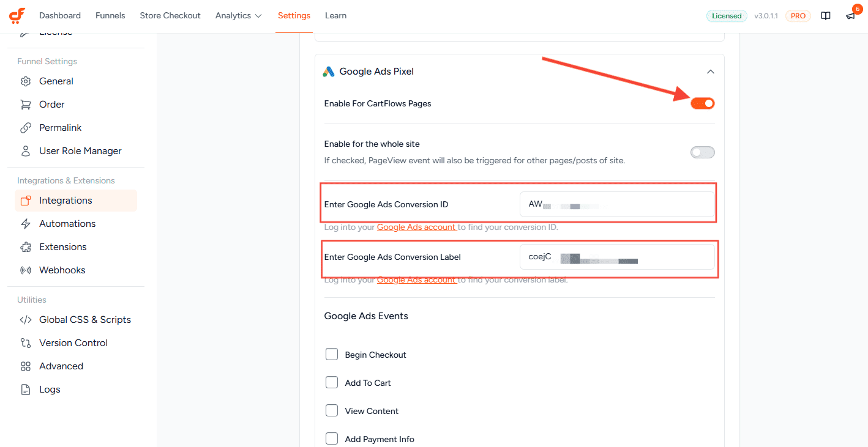Click the Google Ads Events heading
The image size is (868, 447).
coord(366,316)
